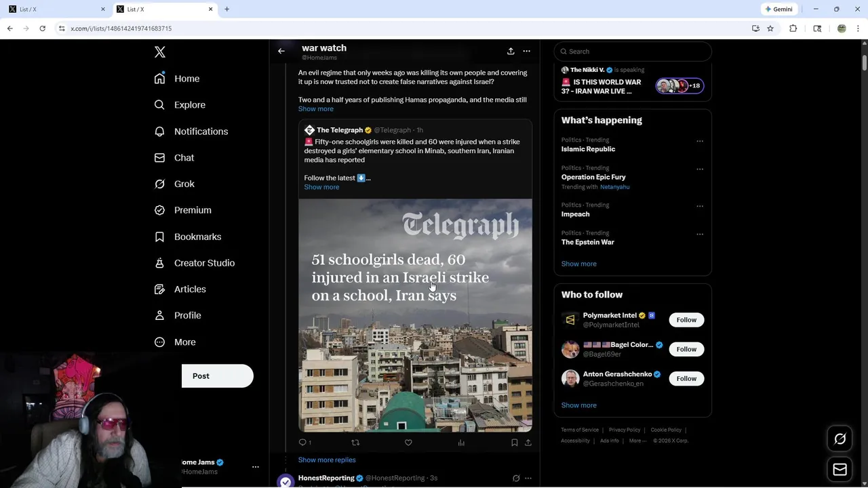Open a new browser tab
This screenshot has width=868, height=488.
coord(226,9)
